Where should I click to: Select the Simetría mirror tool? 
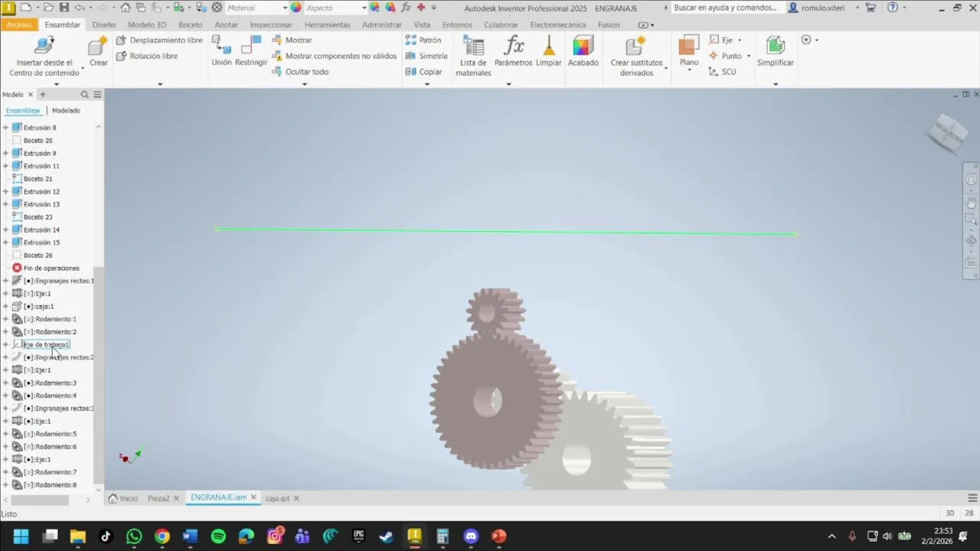(x=426, y=56)
